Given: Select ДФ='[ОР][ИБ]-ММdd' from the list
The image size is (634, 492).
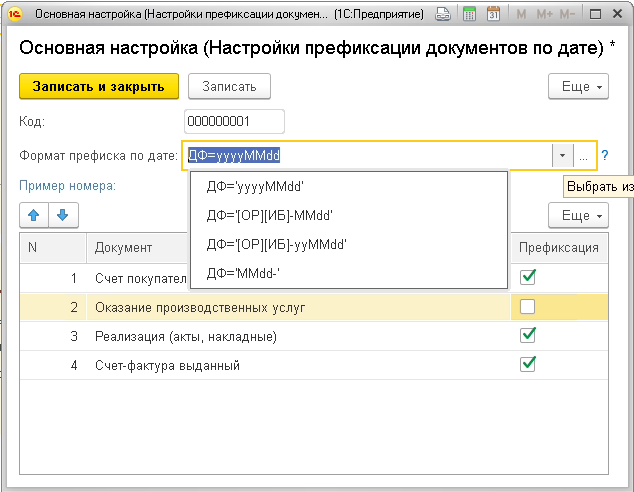Looking at the screenshot, I should pos(268,215).
